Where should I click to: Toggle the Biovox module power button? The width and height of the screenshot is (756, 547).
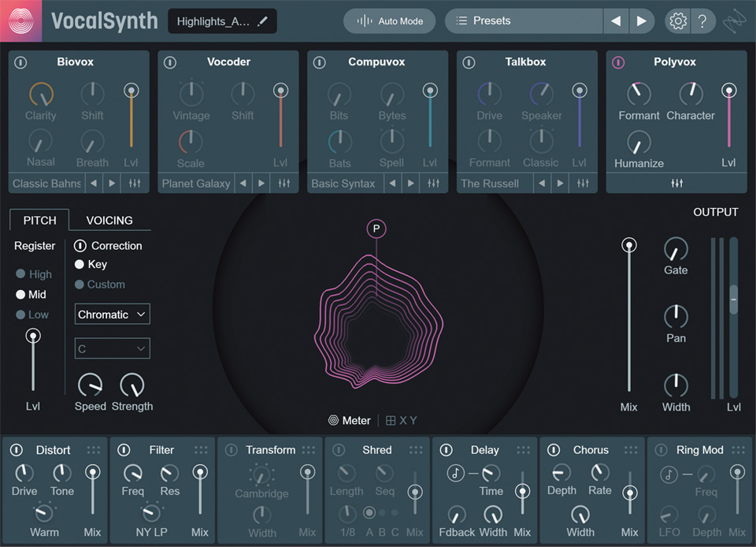click(20, 62)
